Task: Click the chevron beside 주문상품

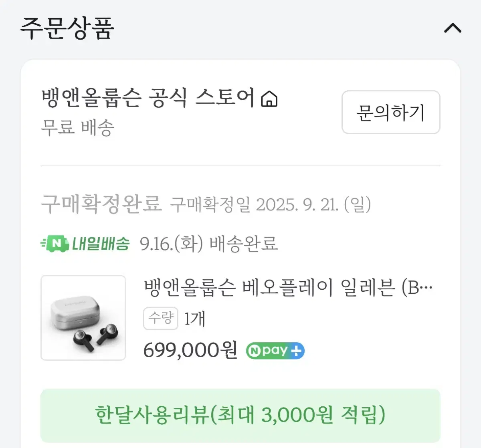Action: [453, 28]
